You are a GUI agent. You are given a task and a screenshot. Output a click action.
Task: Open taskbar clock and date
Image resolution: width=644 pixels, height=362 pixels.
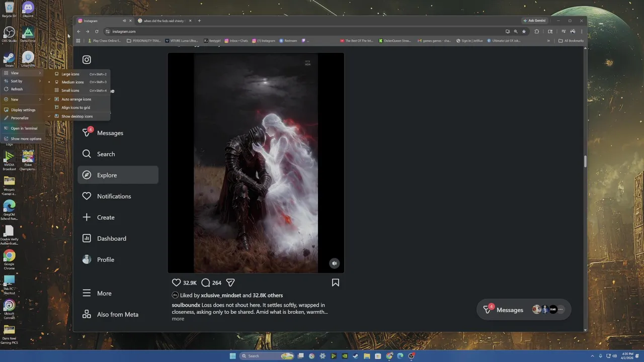[x=627, y=356]
